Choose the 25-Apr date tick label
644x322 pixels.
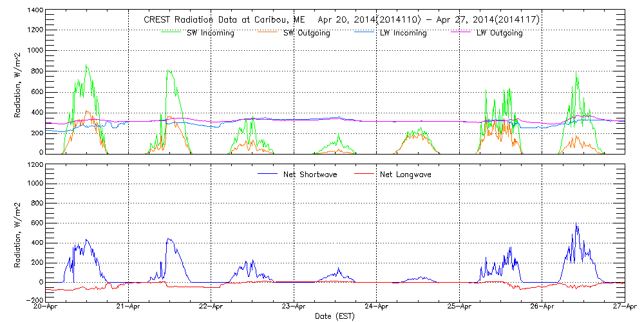pos(459,308)
